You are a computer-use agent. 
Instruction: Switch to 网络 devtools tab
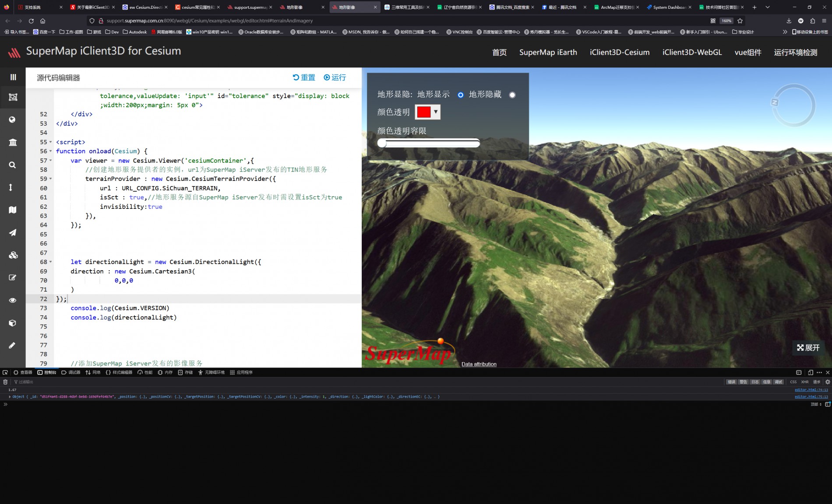pos(93,373)
